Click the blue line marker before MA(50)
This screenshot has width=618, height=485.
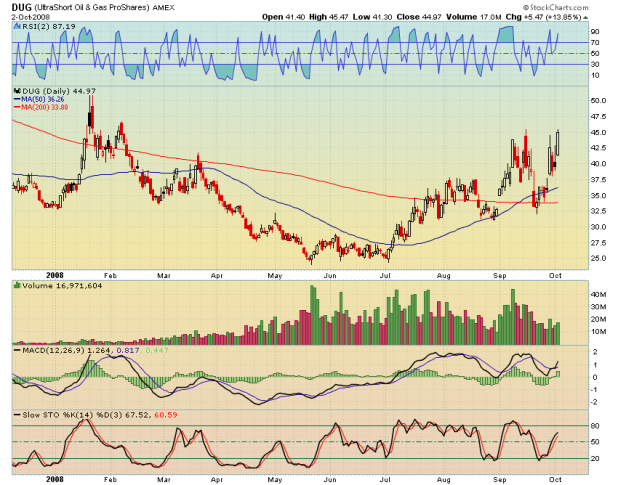tap(17, 99)
